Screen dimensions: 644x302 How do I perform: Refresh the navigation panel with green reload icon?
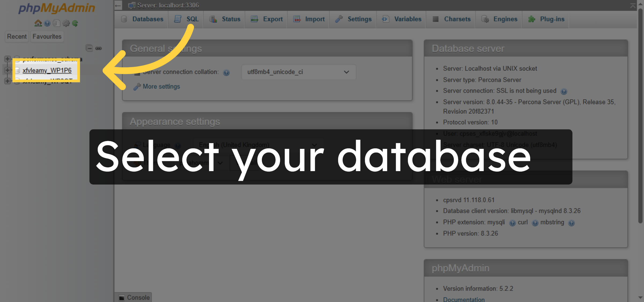click(x=75, y=23)
